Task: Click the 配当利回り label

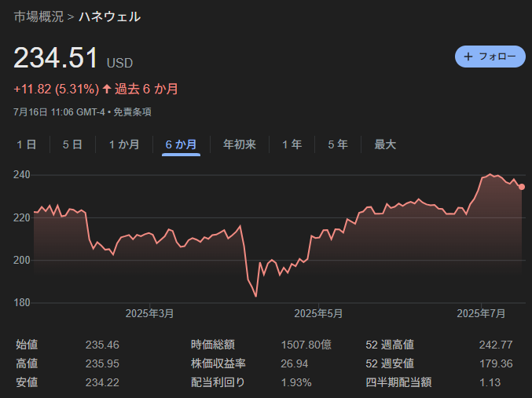Action: [218, 382]
